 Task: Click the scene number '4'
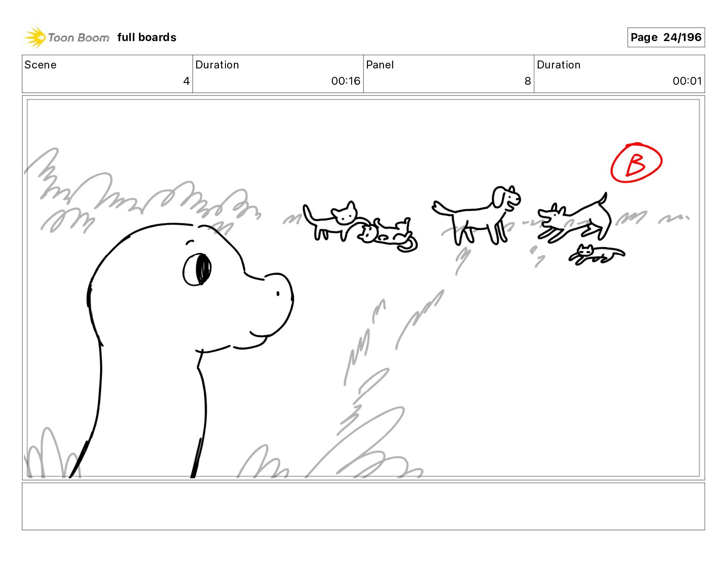tap(186, 81)
